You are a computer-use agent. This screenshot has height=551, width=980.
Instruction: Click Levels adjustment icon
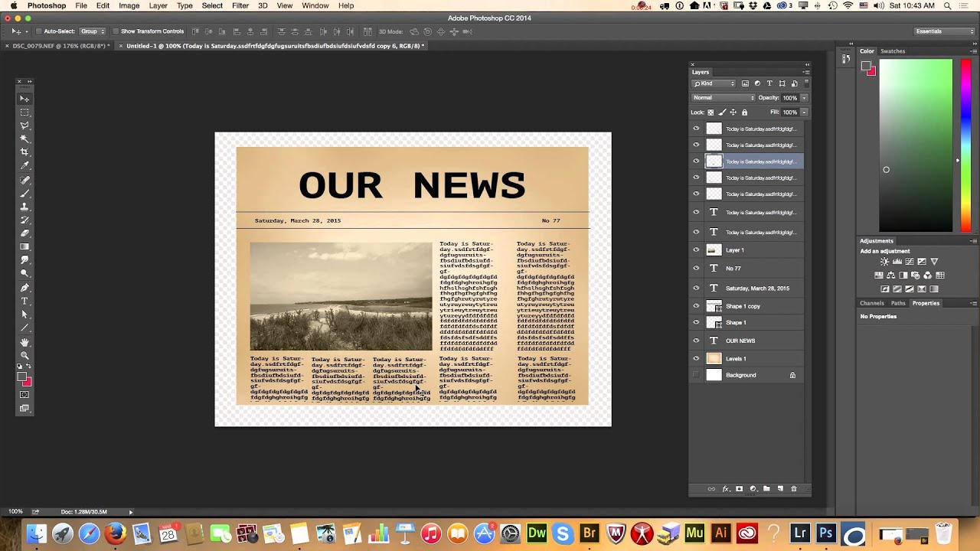(897, 262)
